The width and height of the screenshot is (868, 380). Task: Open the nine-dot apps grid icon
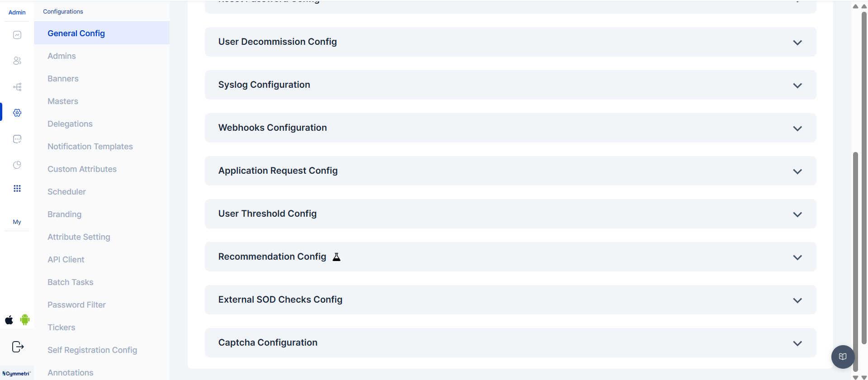[x=17, y=189]
